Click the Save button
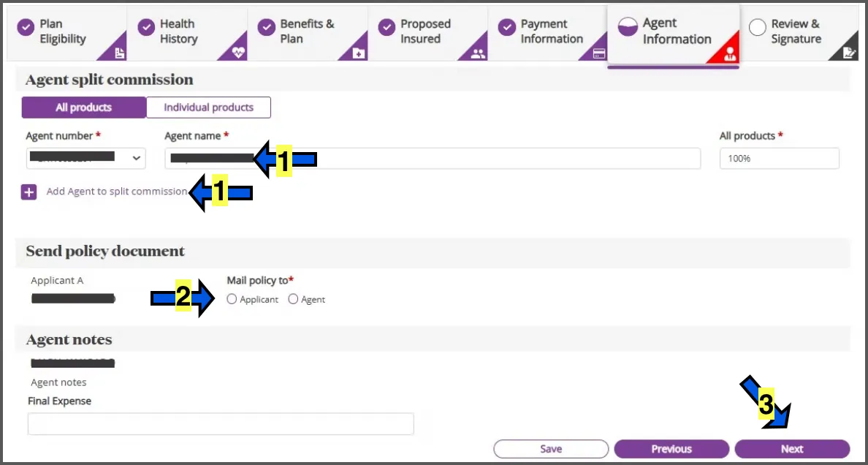 point(551,449)
